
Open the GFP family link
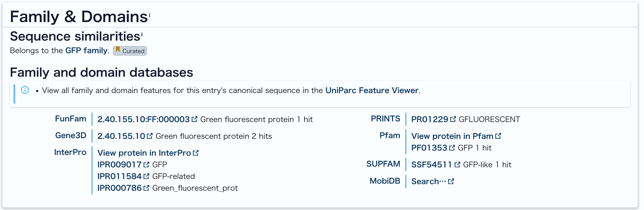86,50
